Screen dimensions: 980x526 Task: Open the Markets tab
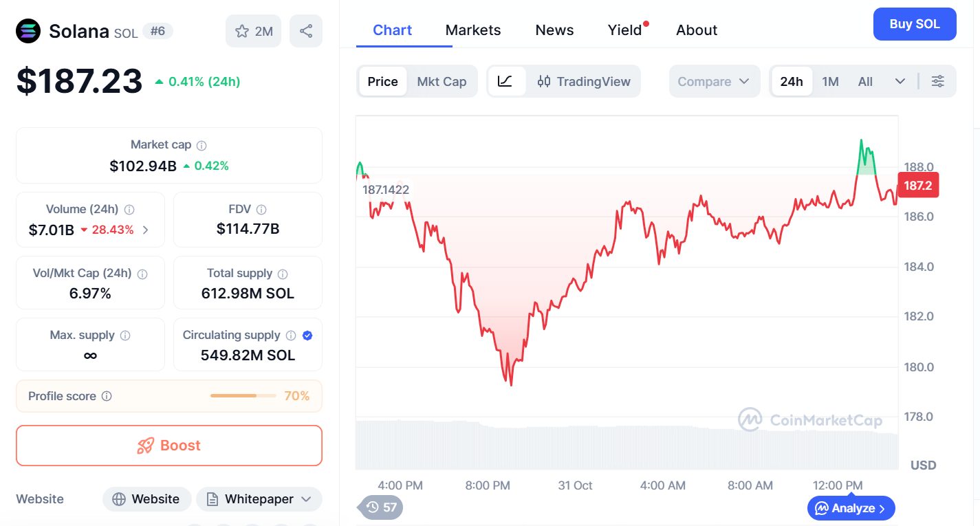tap(473, 30)
